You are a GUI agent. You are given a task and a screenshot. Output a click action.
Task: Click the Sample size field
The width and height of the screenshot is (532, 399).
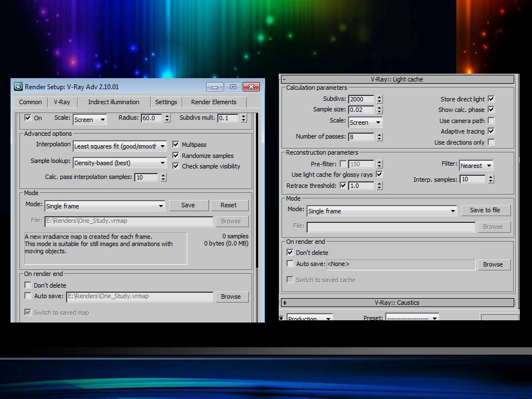(361, 110)
